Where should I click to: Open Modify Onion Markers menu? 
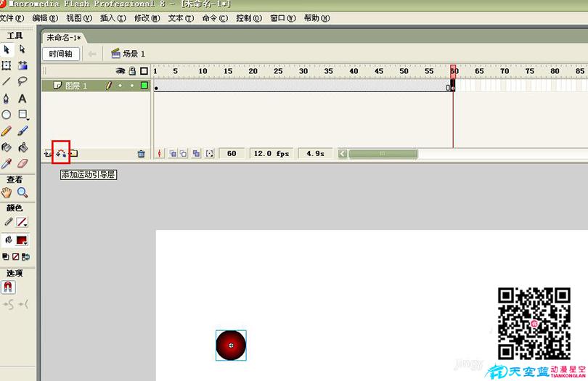pos(209,153)
